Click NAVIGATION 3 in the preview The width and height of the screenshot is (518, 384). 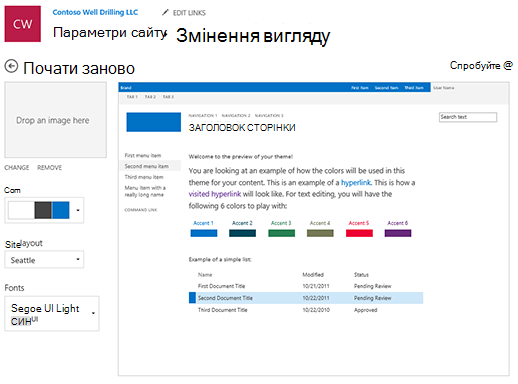(x=269, y=115)
